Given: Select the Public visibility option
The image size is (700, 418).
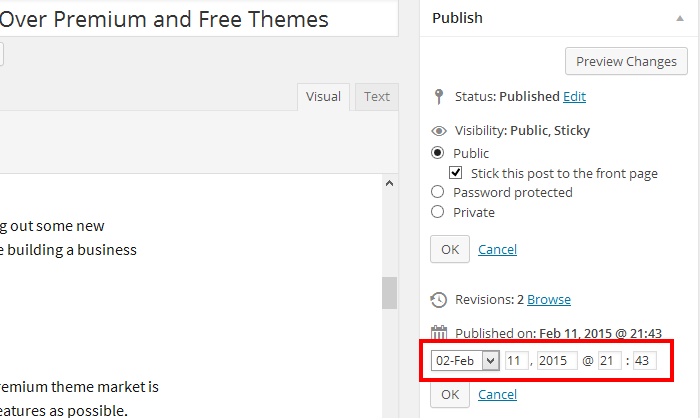Looking at the screenshot, I should coord(437,153).
